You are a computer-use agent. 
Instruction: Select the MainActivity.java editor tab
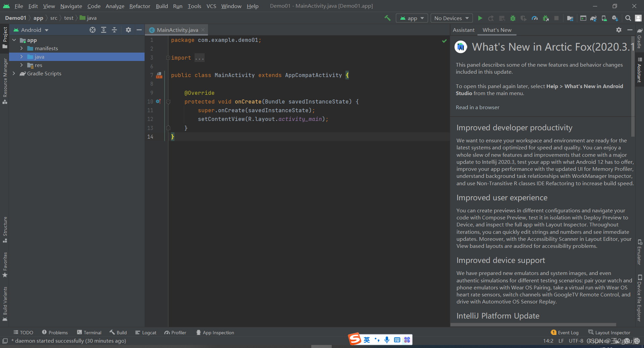[x=177, y=30]
